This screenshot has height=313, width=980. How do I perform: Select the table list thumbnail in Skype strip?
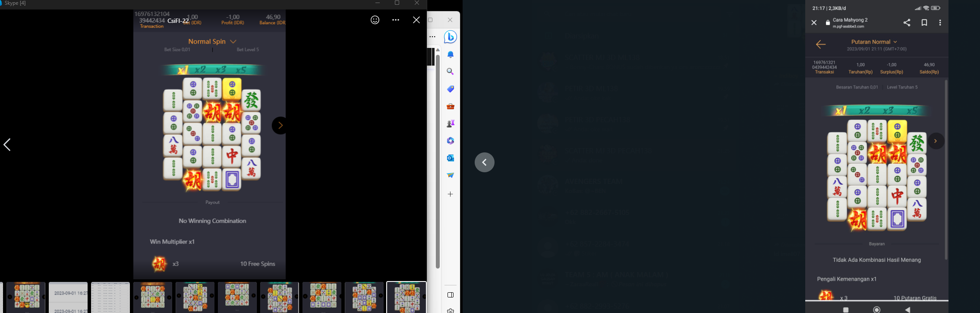pos(110,297)
